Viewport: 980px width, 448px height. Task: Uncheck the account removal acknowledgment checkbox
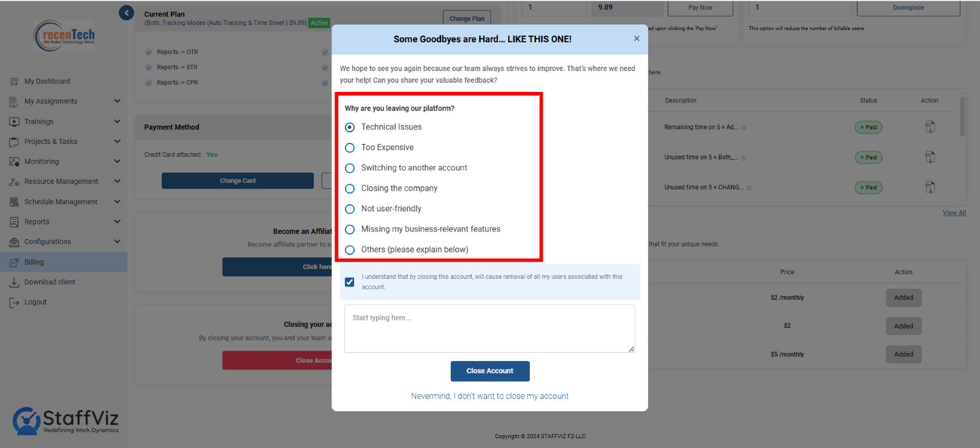click(x=350, y=282)
